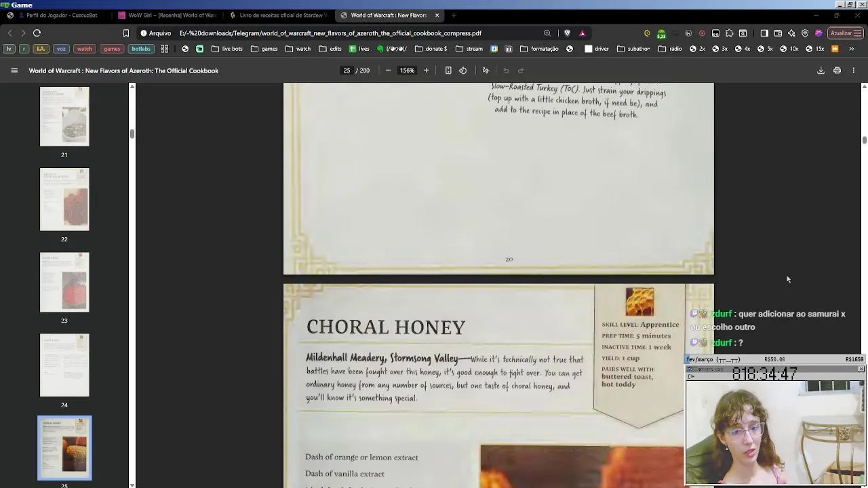
Task: Toggle the browser sidebar panel icon
Action: [764, 33]
